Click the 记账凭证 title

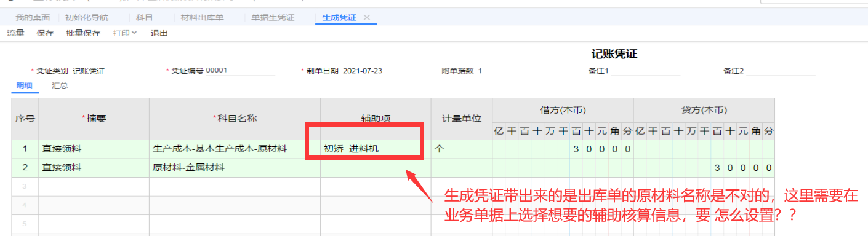tap(614, 54)
